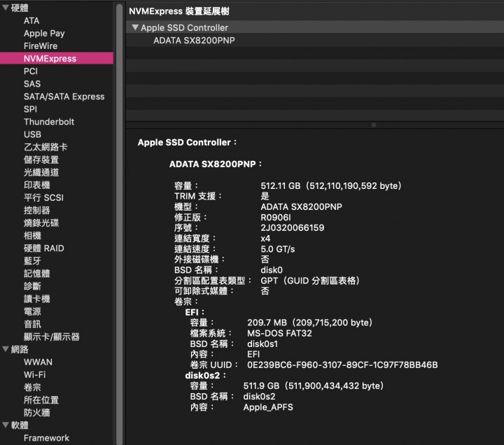The image size is (504, 445).
Task: Collapse the 硬體 section triangle
Action: click(x=6, y=8)
